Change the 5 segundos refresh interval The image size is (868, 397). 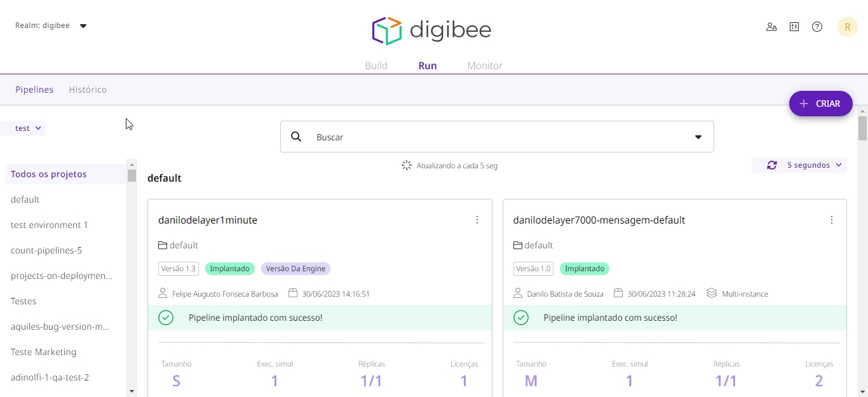pyautogui.click(x=814, y=165)
